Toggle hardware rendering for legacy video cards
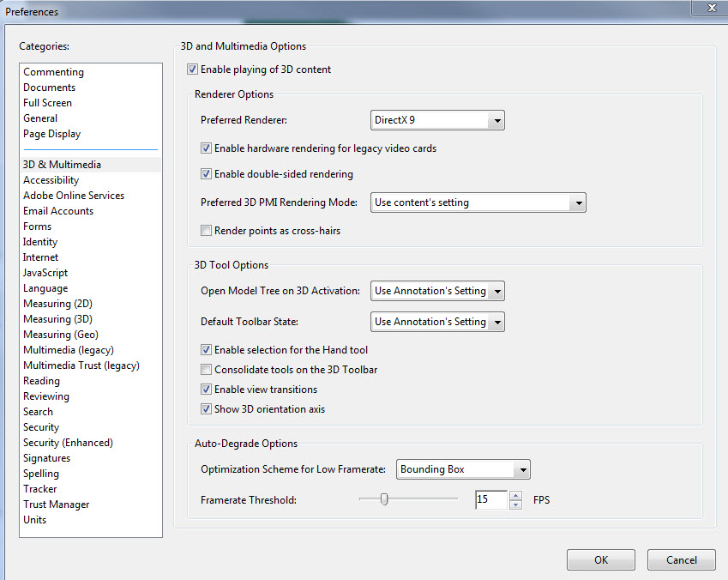This screenshot has height=580, width=728. pyautogui.click(x=206, y=148)
